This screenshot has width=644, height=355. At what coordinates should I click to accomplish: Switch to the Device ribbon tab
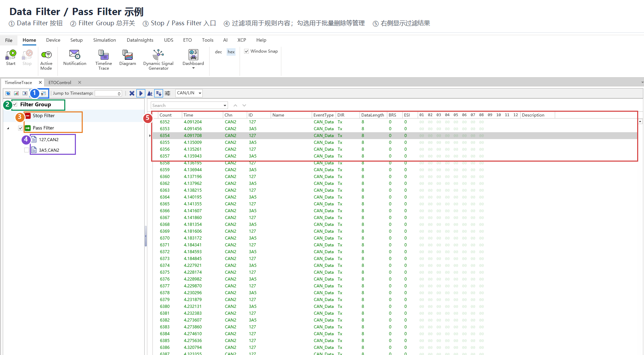point(53,40)
